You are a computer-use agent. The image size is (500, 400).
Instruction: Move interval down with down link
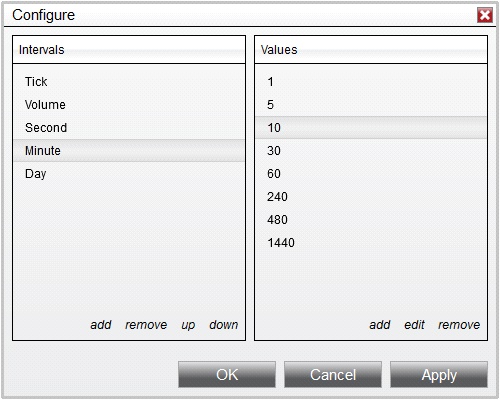tap(224, 325)
